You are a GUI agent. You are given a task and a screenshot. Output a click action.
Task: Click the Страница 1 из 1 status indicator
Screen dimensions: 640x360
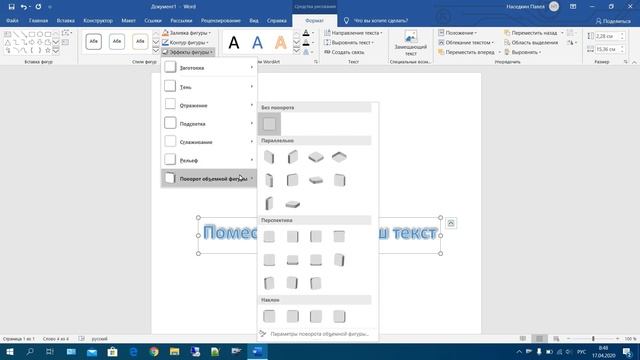pos(19,339)
